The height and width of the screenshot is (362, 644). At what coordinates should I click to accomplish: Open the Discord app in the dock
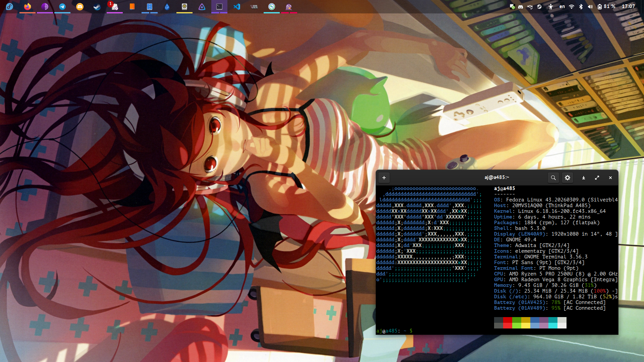pyautogui.click(x=80, y=7)
